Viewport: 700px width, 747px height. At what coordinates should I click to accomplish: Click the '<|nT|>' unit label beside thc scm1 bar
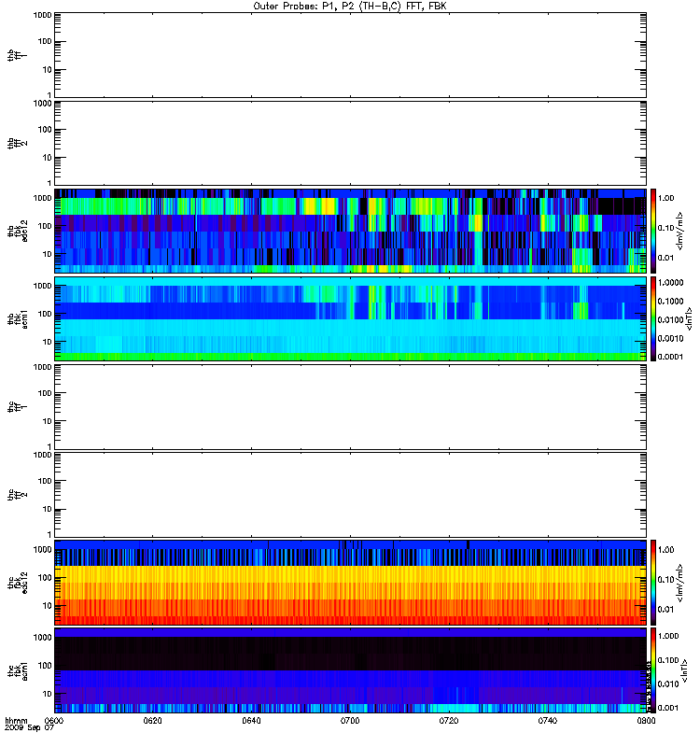click(x=684, y=670)
